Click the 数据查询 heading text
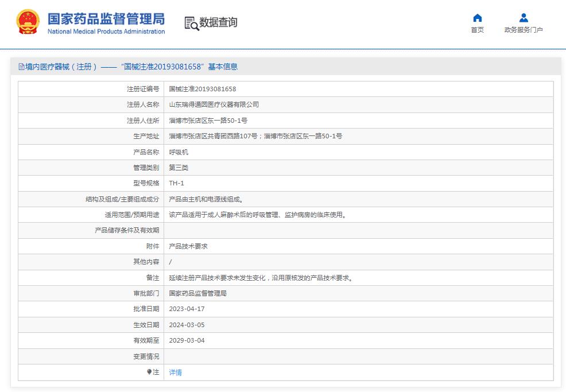 click(218, 22)
